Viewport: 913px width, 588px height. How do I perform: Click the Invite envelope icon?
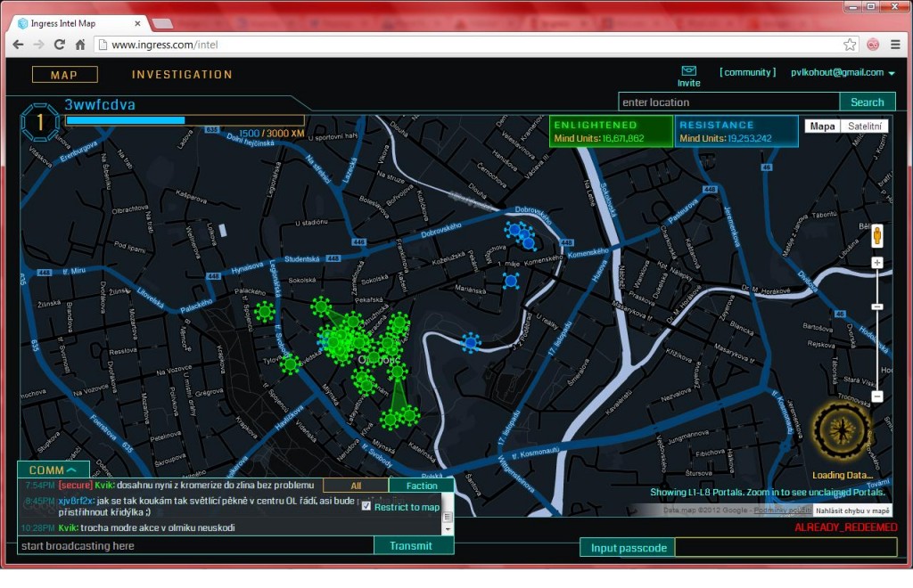(689, 71)
